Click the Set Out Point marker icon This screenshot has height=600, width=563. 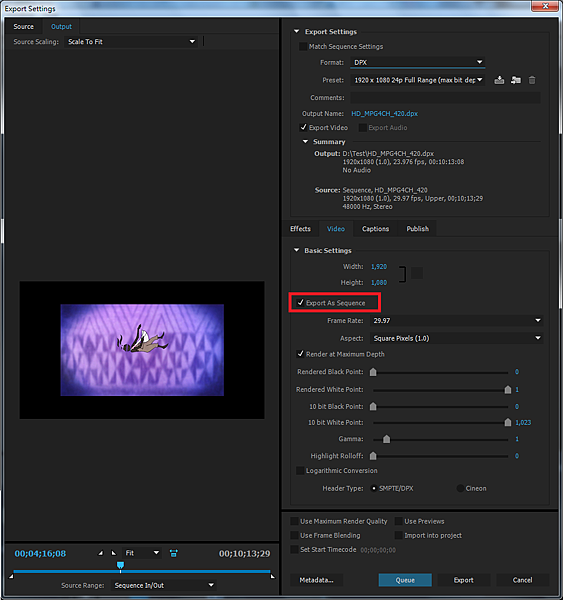point(114,553)
